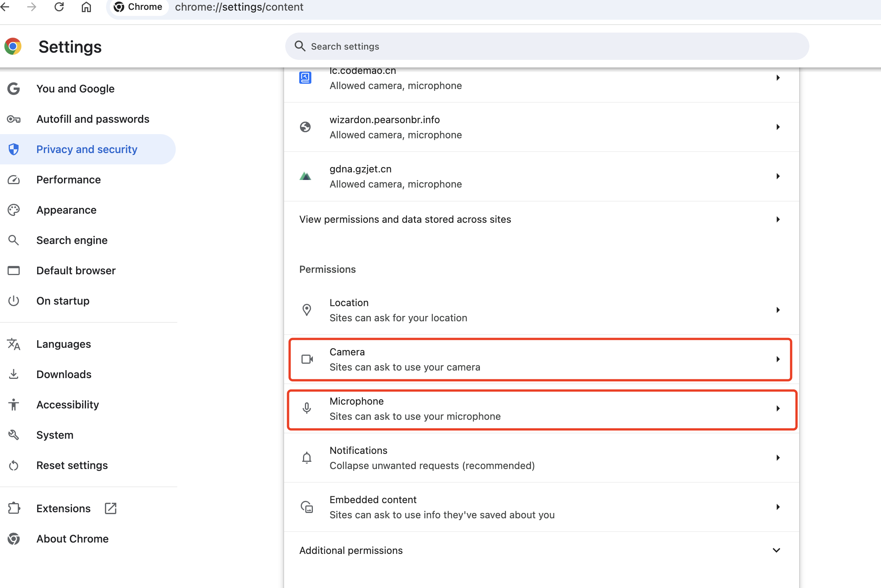The width and height of the screenshot is (881, 588).
Task: Expand the Microphone permission settings
Action: [x=541, y=408]
